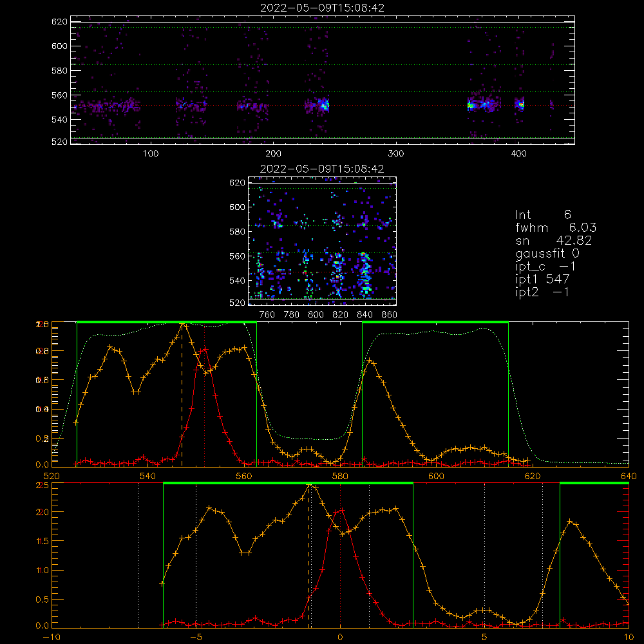Click the orange dip near 538 in third plot

[x=136, y=392]
